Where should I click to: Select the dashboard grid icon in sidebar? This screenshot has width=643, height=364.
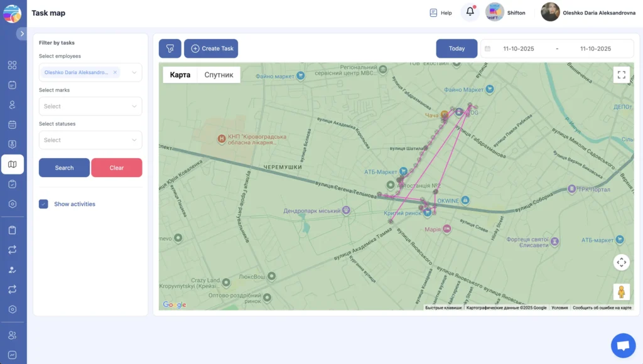point(13,65)
